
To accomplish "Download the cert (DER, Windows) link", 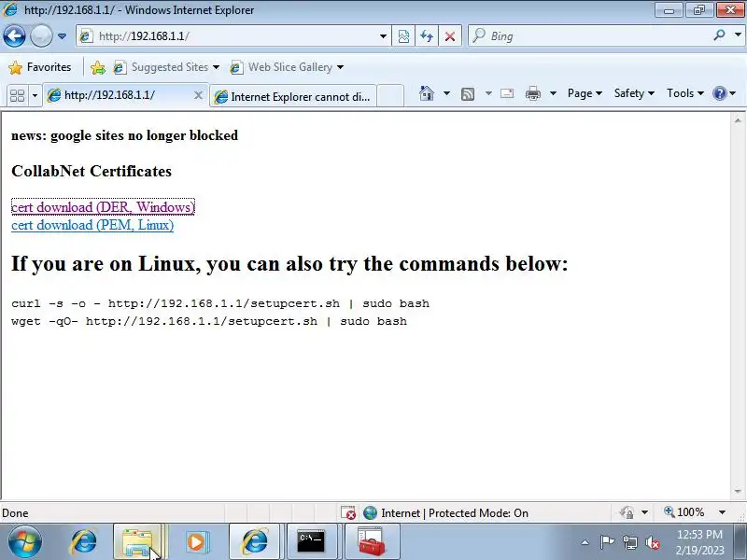I will [103, 206].
